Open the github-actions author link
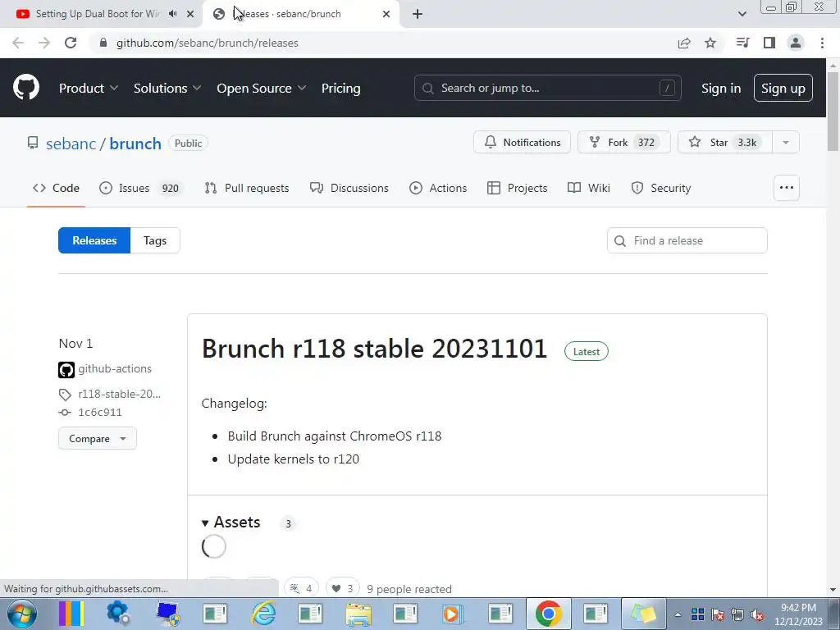This screenshot has width=840, height=630. tap(115, 368)
